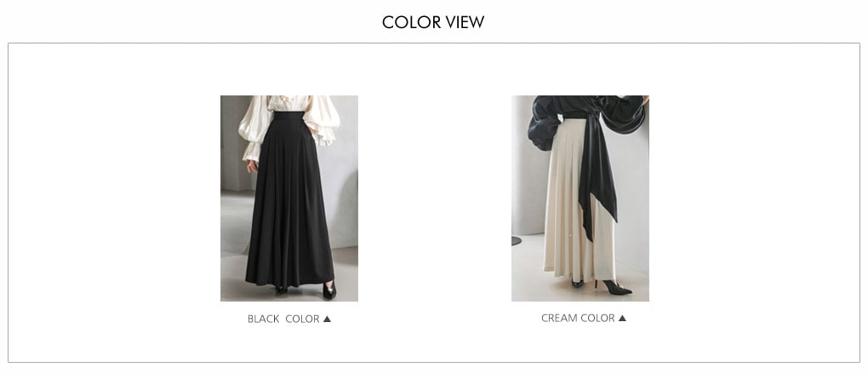868x374 pixels.
Task: Open the cream skirt product photo
Action: click(x=580, y=199)
